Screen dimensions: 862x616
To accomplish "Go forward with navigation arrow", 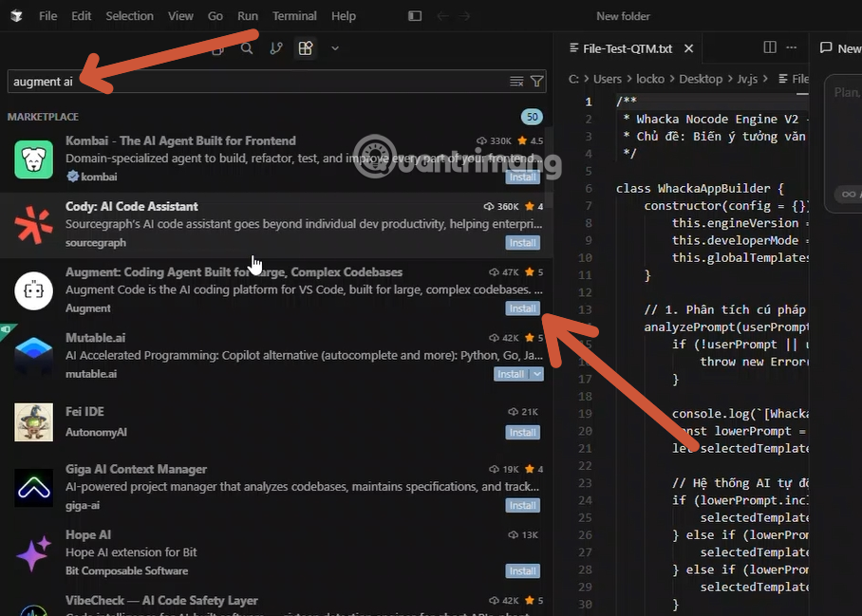I will [465, 16].
